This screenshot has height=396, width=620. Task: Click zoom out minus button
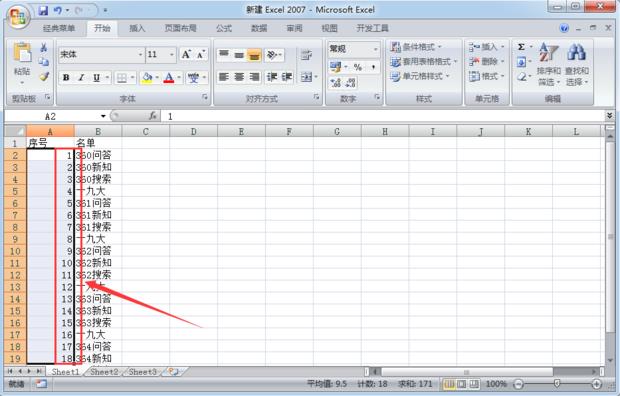pos(518,384)
